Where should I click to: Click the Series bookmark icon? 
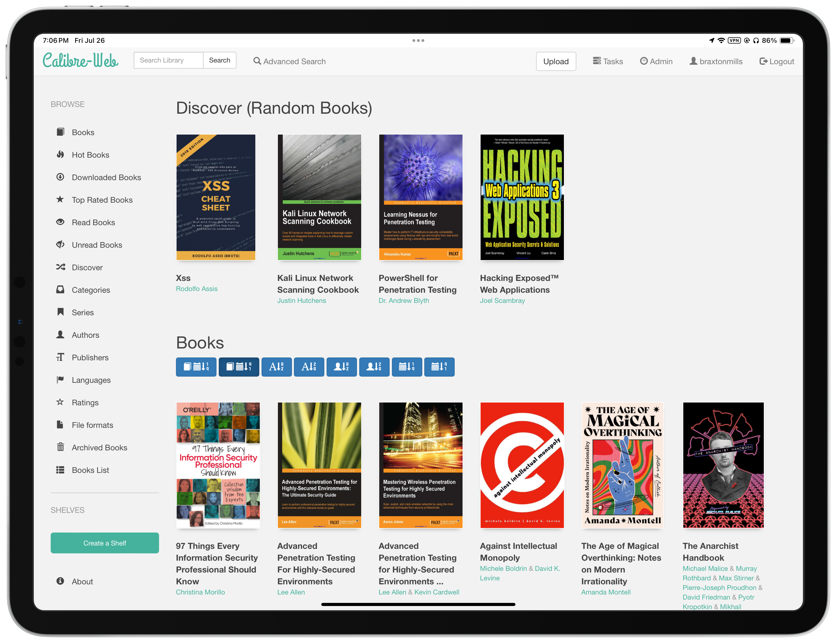click(60, 312)
